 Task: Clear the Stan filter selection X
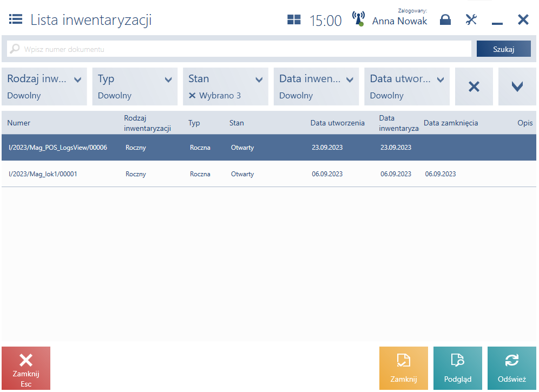pos(192,96)
